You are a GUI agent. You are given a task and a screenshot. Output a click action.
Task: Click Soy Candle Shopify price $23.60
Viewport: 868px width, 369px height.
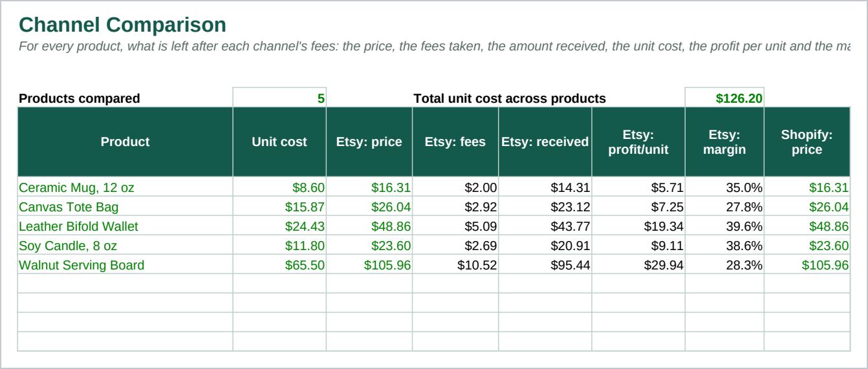807,246
